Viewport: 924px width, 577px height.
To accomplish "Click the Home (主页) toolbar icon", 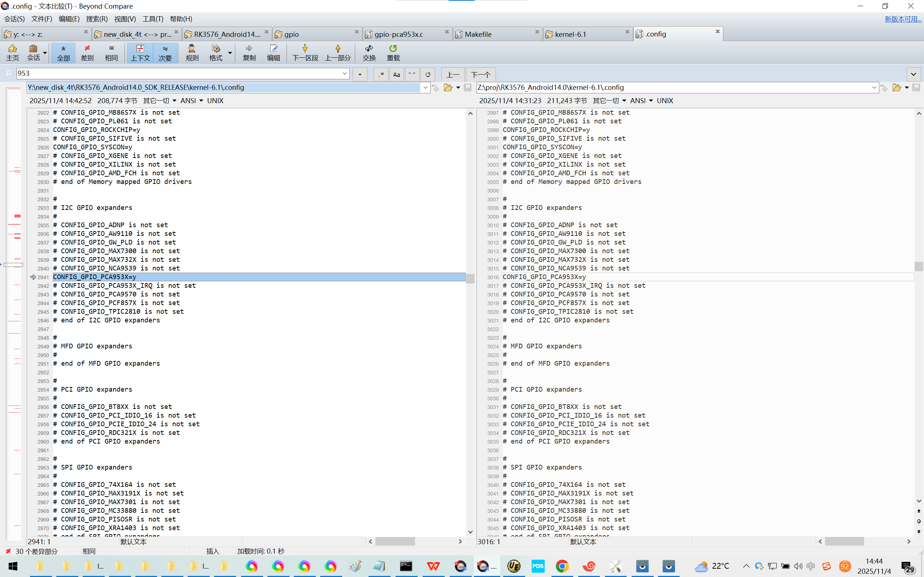I will (12, 52).
